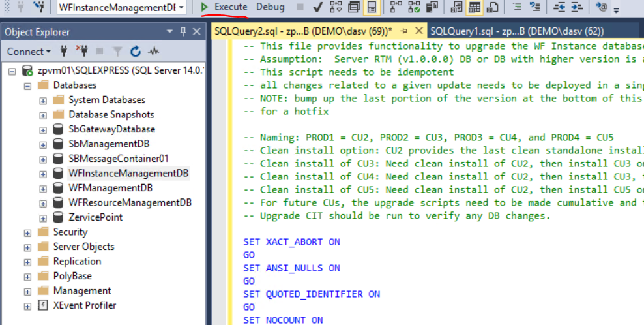Expand the SbGatewayDatabase node
The width and height of the screenshot is (644, 325).
43,130
